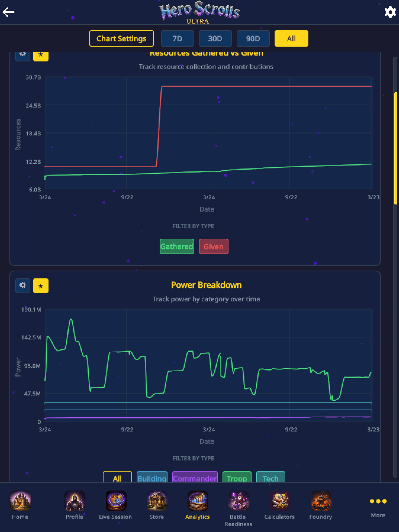The width and height of the screenshot is (399, 532).
Task: Select the All power type filter
Action: coord(117,477)
